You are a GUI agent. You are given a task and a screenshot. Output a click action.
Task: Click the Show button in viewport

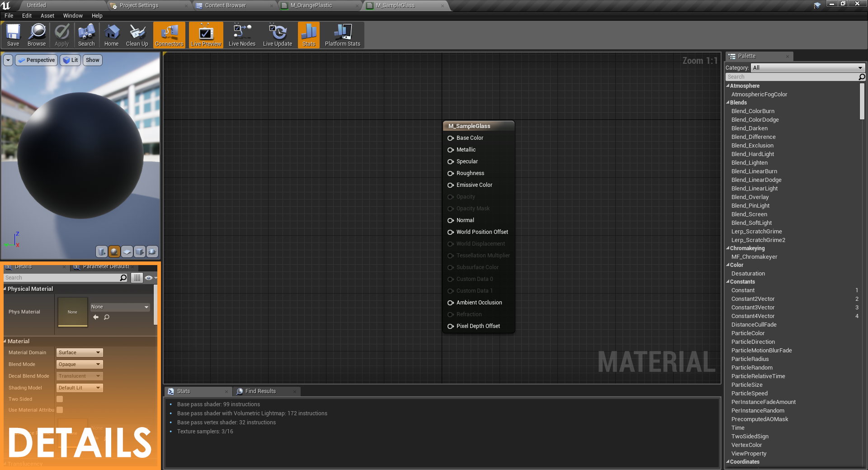tap(93, 60)
